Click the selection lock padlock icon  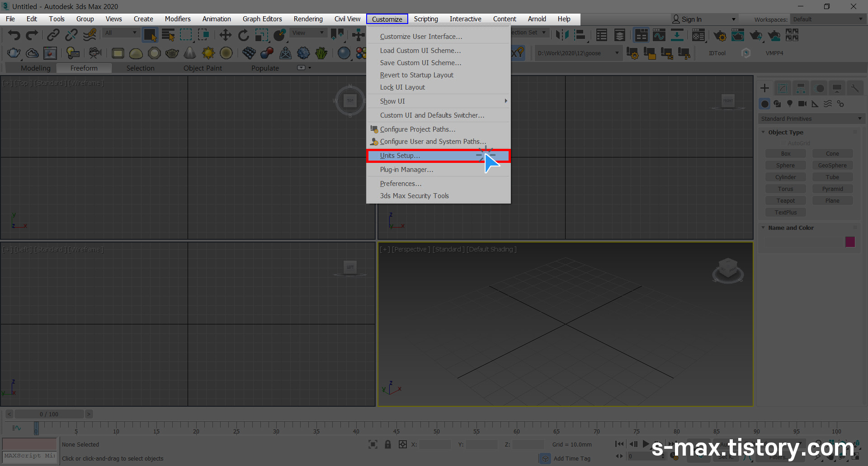(388, 444)
